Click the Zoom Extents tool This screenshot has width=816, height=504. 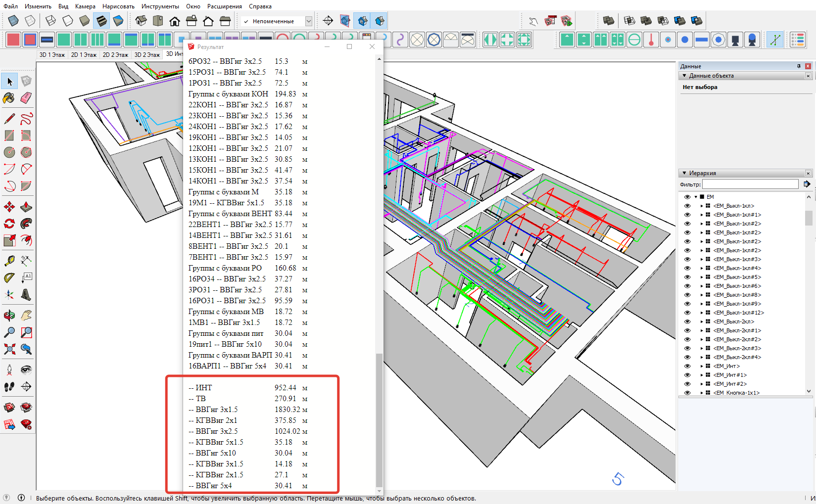point(9,349)
